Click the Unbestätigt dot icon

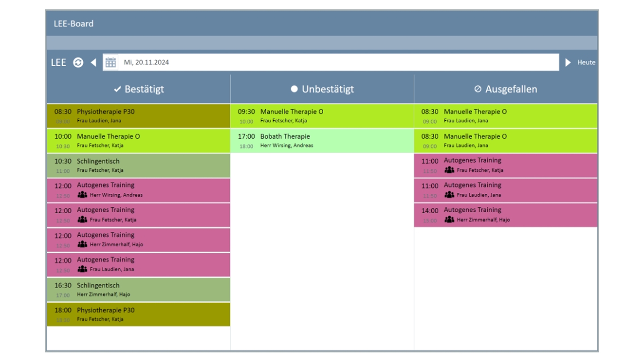click(x=294, y=89)
